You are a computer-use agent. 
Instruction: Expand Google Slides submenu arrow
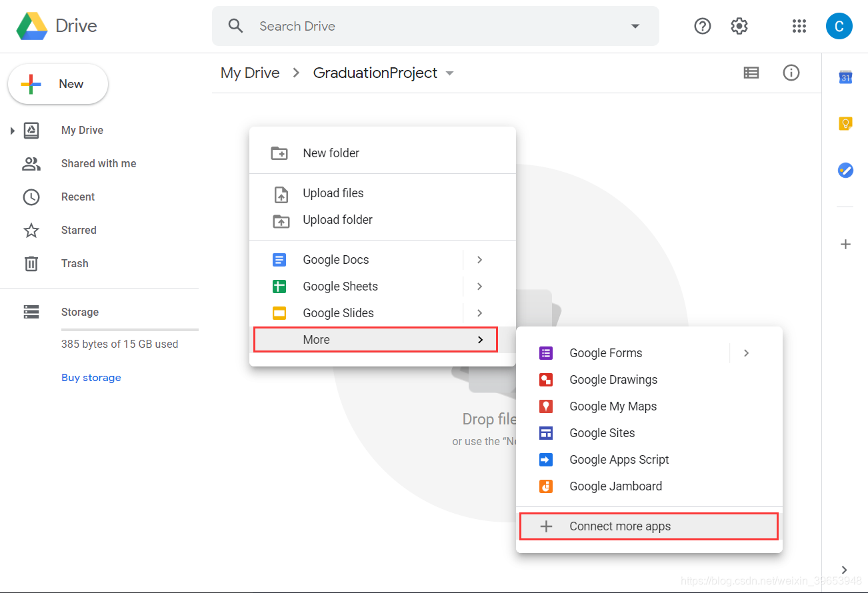click(479, 313)
